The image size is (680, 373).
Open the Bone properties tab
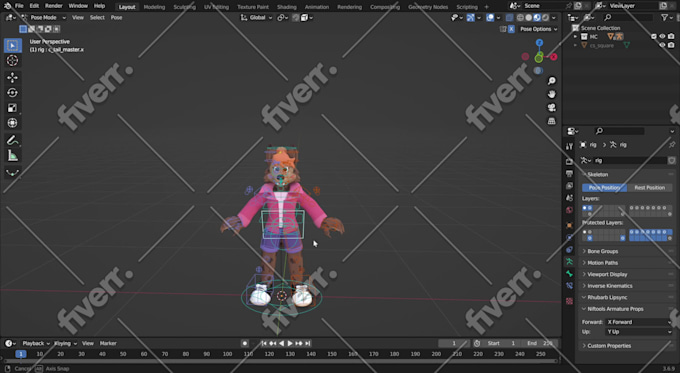tap(569, 274)
